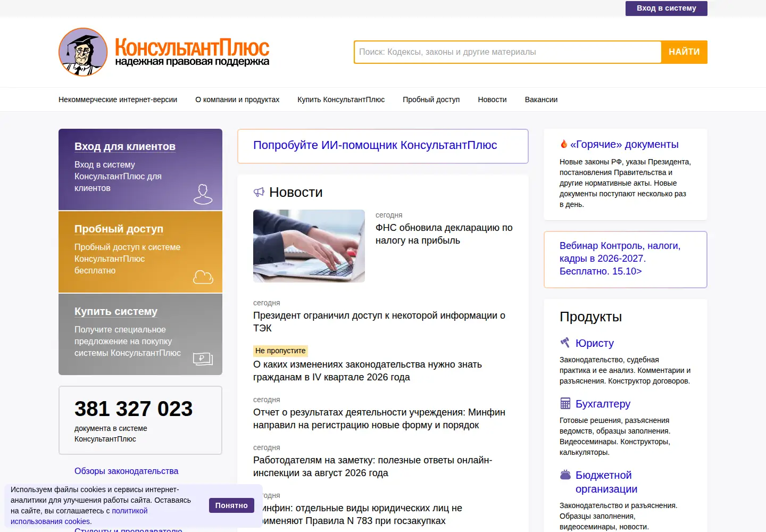Viewport: 766px width, 532px height.
Task: Click the Вход в систему button
Action: click(667, 8)
